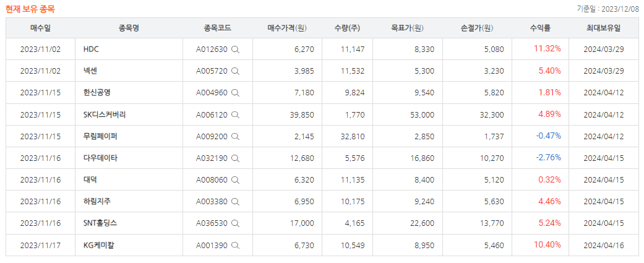Click the 손절가(원) column header
The height and width of the screenshot is (263, 644).
pyautogui.click(x=477, y=28)
